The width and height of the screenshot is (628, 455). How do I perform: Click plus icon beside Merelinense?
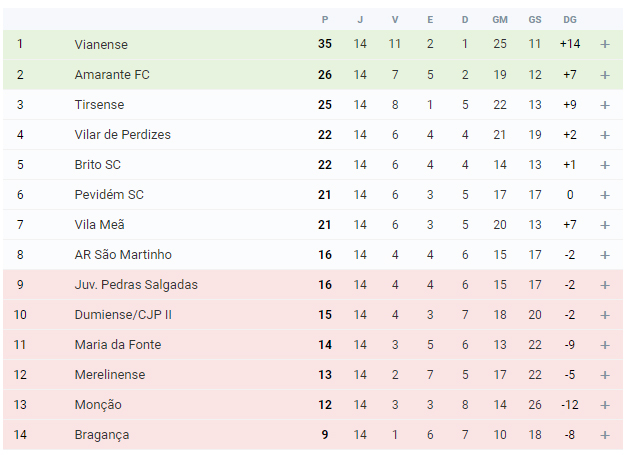605,375
